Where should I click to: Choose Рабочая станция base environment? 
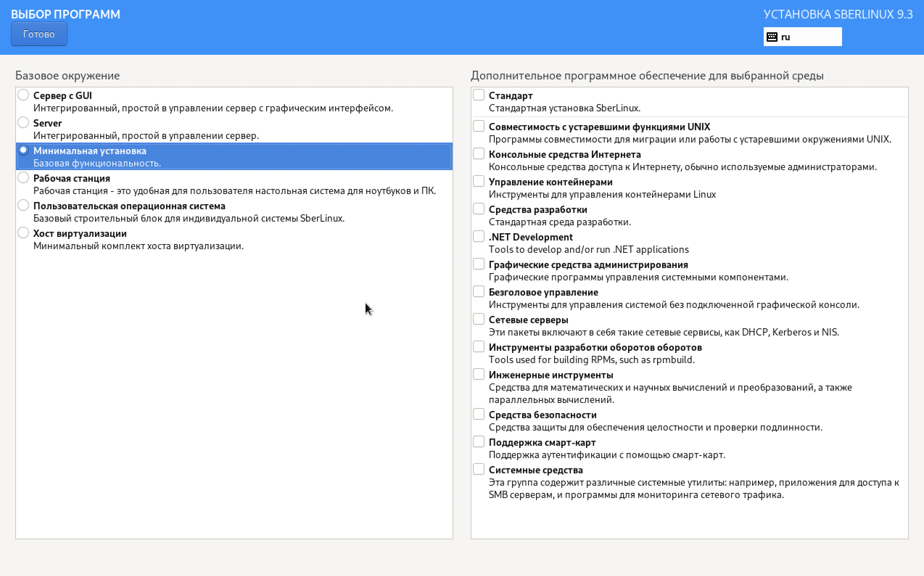tap(23, 178)
